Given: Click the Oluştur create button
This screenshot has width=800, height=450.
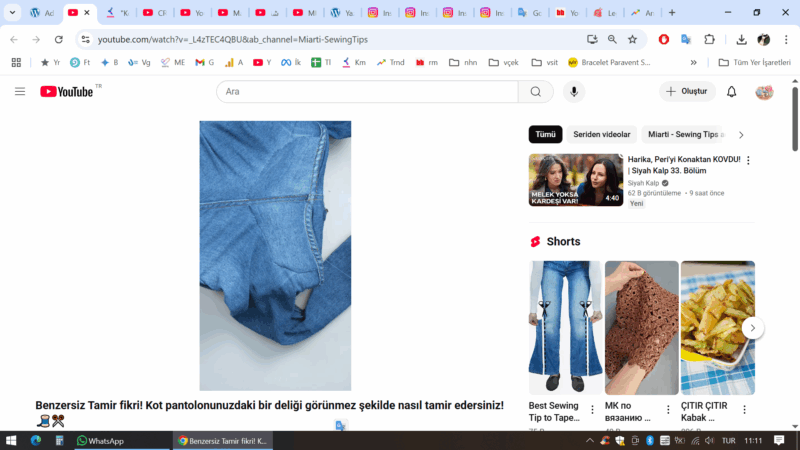Looking at the screenshot, I should pos(687,92).
